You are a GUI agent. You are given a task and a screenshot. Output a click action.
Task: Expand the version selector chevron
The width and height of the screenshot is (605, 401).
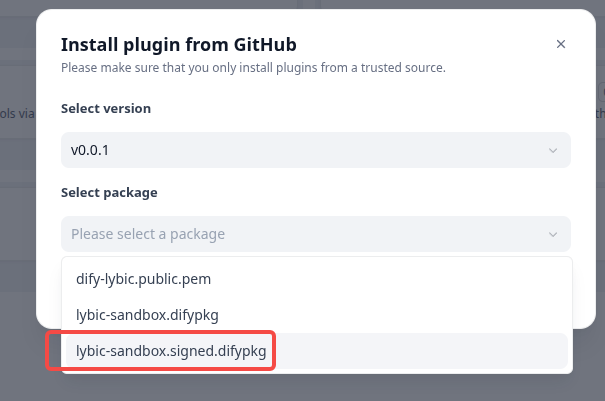click(x=552, y=150)
